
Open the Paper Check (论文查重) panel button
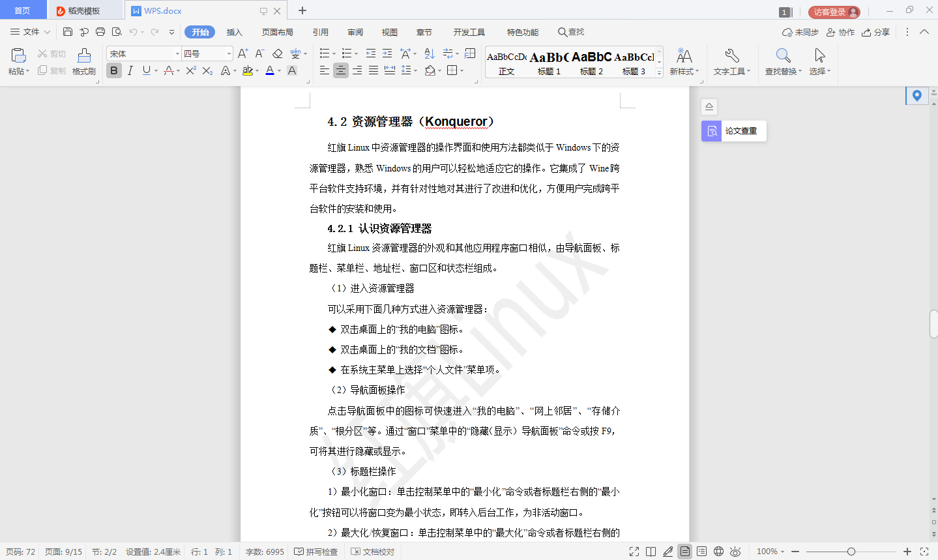pos(734,131)
